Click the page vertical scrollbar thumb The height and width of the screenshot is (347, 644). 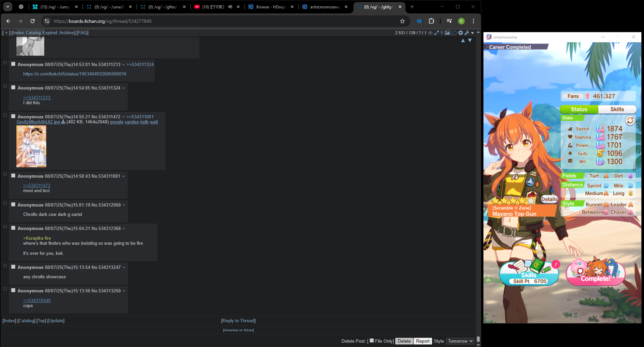[x=478, y=339]
